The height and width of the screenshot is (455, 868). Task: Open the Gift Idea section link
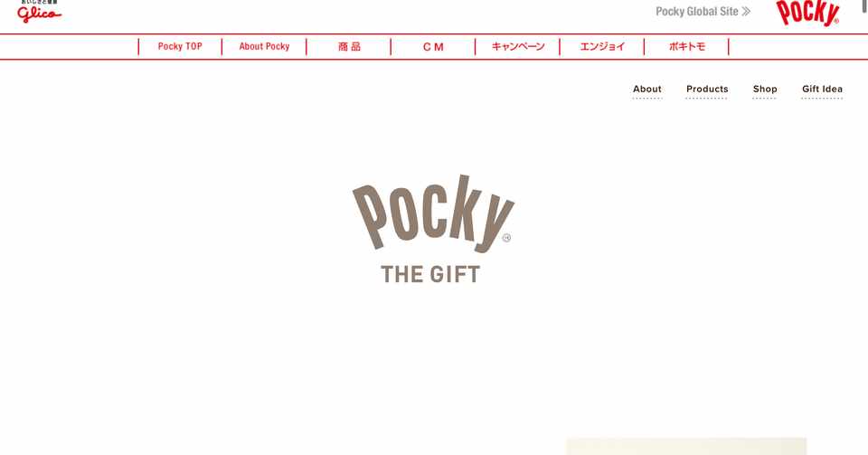[822, 90]
